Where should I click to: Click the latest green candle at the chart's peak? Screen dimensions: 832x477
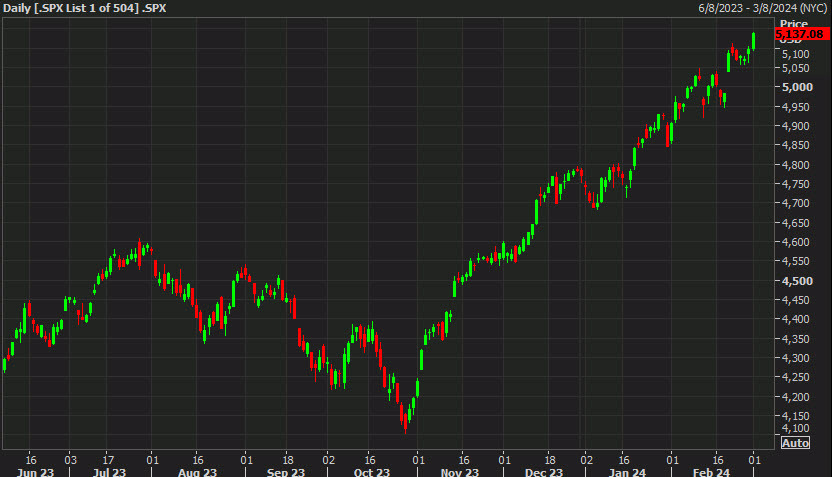coord(753,41)
